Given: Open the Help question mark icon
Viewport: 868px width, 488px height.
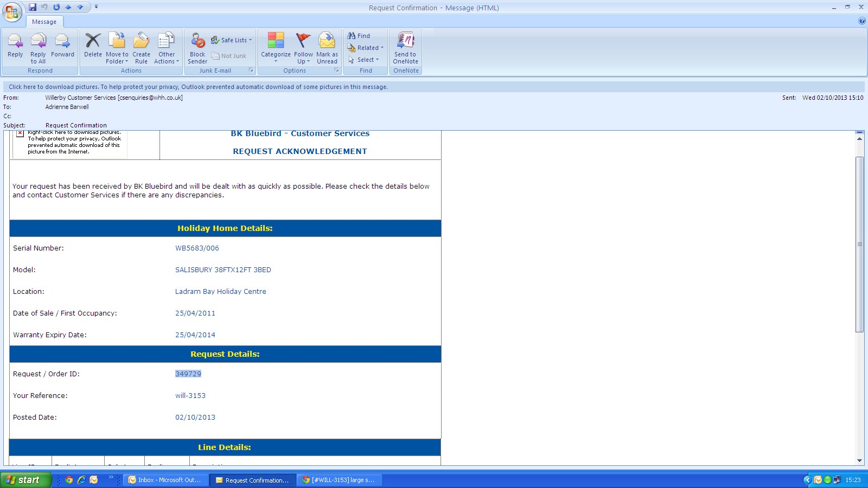Looking at the screenshot, I should point(861,21).
